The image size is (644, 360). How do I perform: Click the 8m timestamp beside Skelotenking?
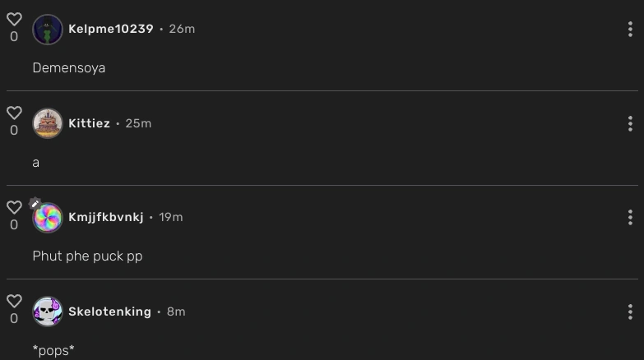pos(176,312)
